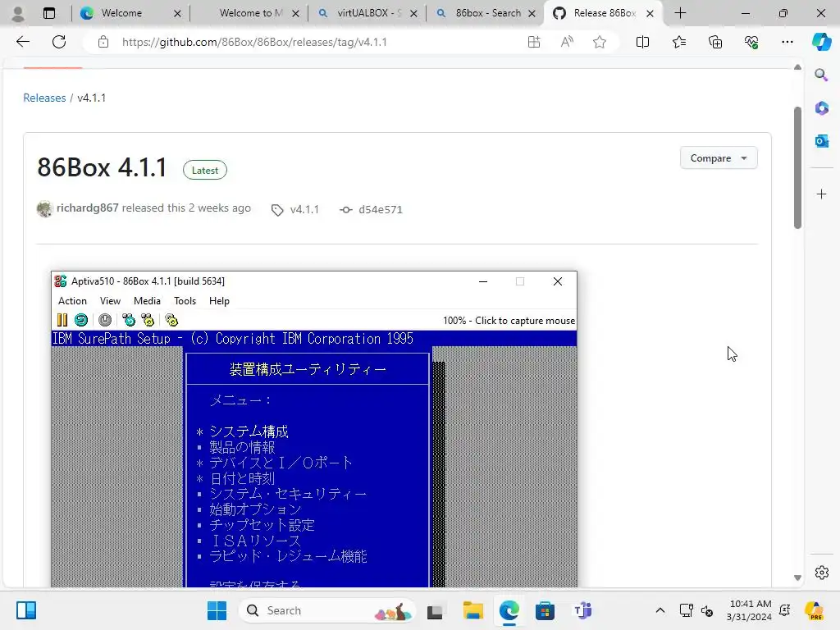Reload the GitHub release page
Screen dimensions: 840x630
pos(59,42)
